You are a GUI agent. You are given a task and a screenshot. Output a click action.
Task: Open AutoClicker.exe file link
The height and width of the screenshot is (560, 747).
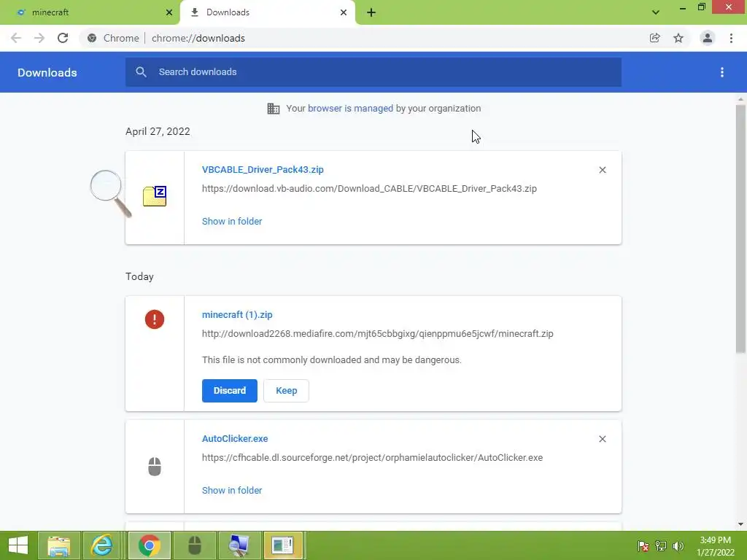click(235, 438)
